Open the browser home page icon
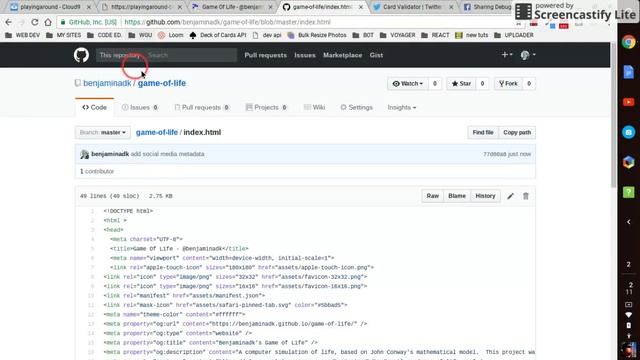The width and height of the screenshot is (640, 360). click(x=48, y=22)
